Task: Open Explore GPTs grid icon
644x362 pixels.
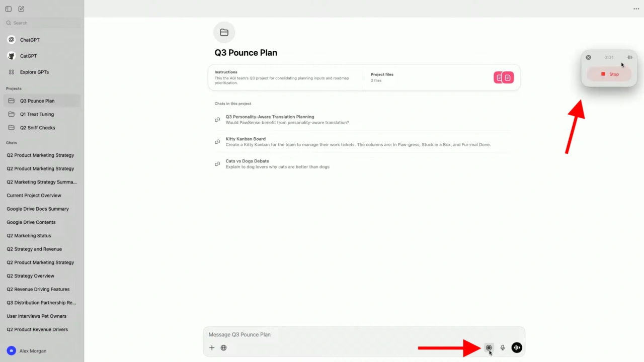Action: point(12,72)
